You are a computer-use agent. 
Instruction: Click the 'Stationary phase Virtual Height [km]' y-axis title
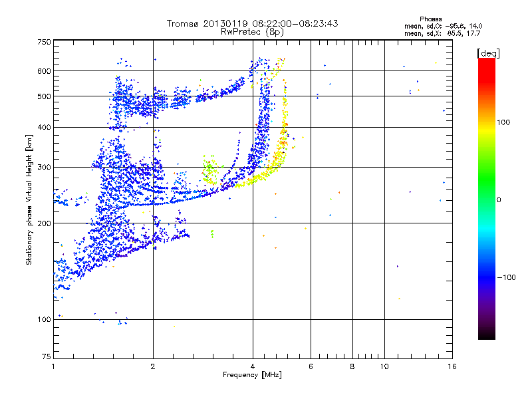[29, 199]
